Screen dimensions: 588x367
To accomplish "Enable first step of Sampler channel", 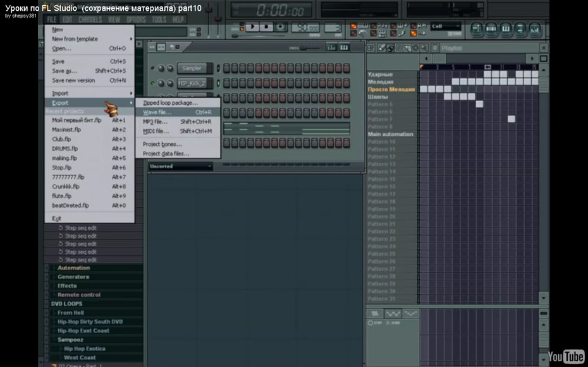I will coord(226,68).
